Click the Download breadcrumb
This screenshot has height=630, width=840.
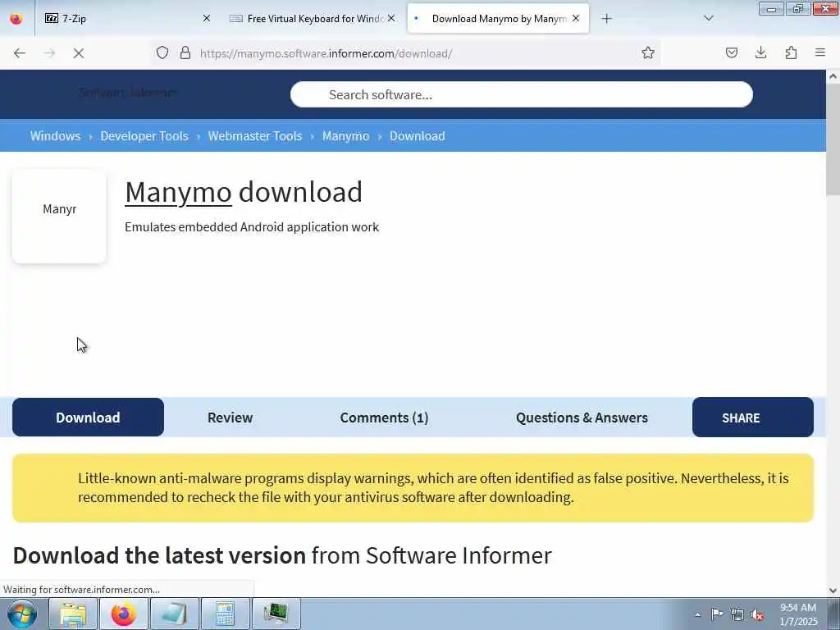click(x=418, y=136)
